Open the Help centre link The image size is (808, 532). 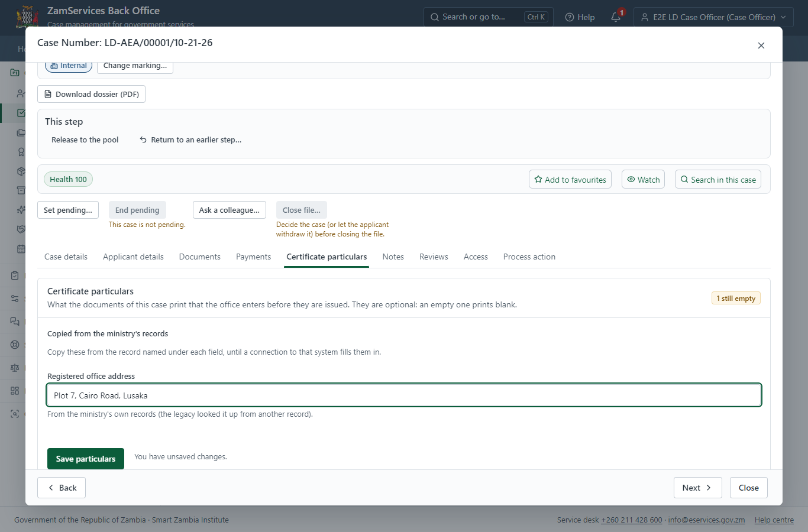[774, 520]
